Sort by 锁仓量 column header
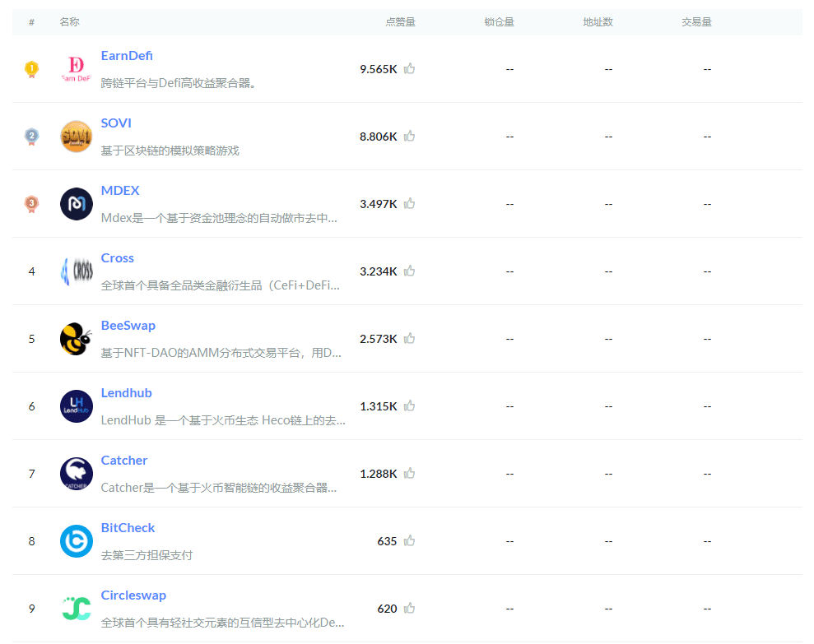Viewport: 814px width, 644px height. pyautogui.click(x=499, y=21)
